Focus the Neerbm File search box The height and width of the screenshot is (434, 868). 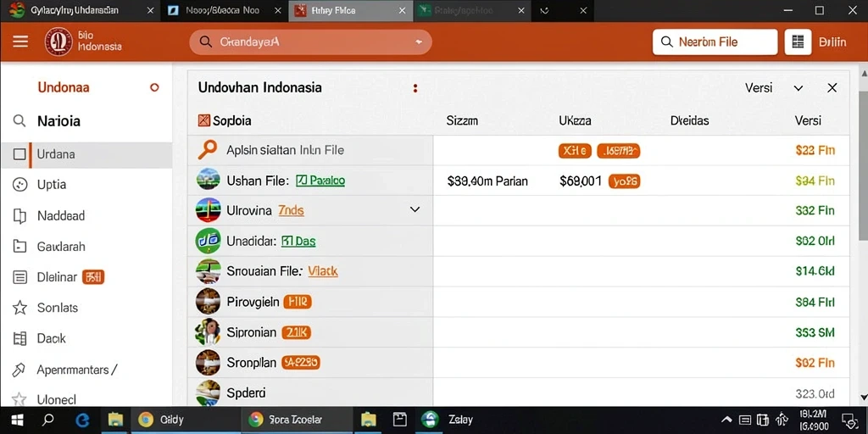[x=715, y=42]
